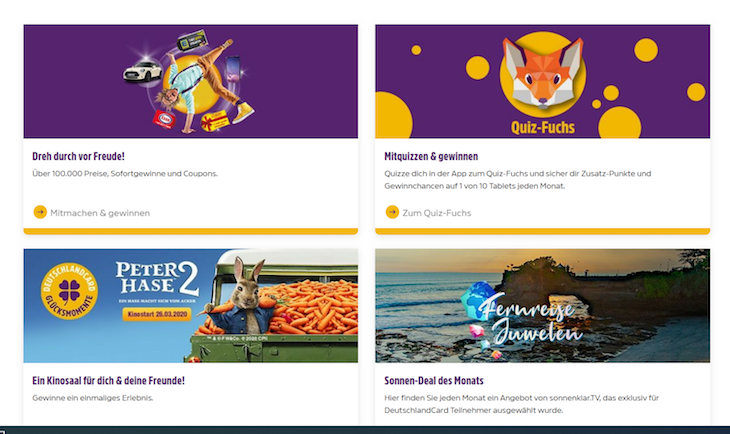Open Ein Kinosaal für dich & deine Freunde!
730x434 pixels.
tap(108, 381)
